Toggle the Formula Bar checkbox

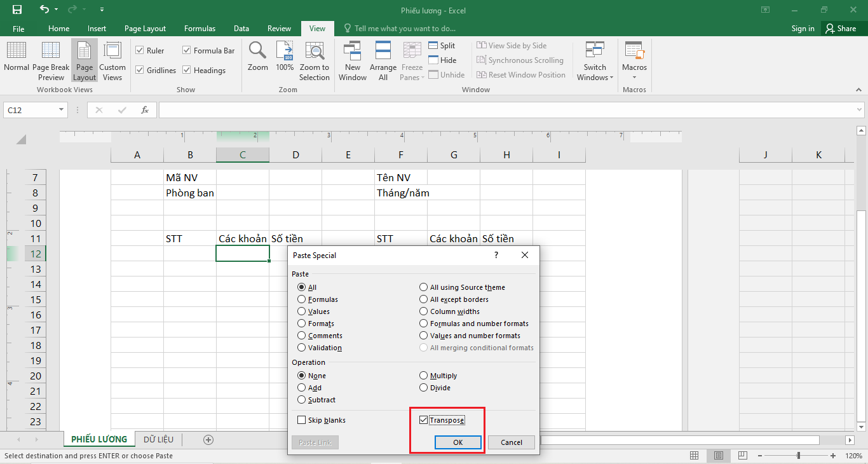[x=187, y=51]
